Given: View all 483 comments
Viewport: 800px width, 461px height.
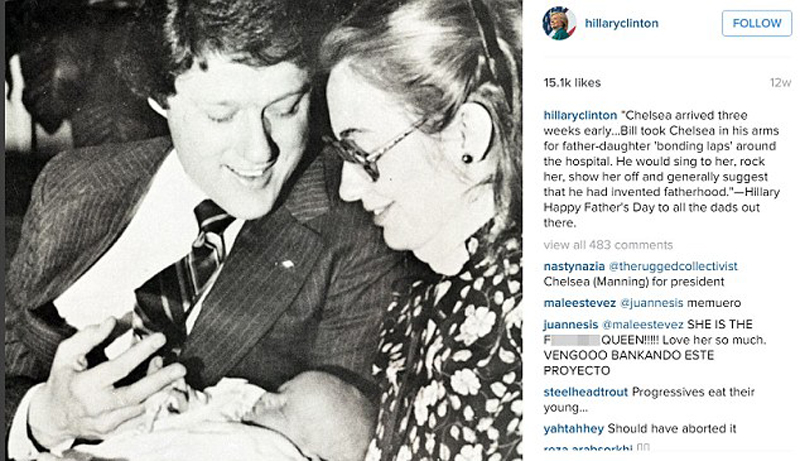Looking at the screenshot, I should pyautogui.click(x=608, y=245).
